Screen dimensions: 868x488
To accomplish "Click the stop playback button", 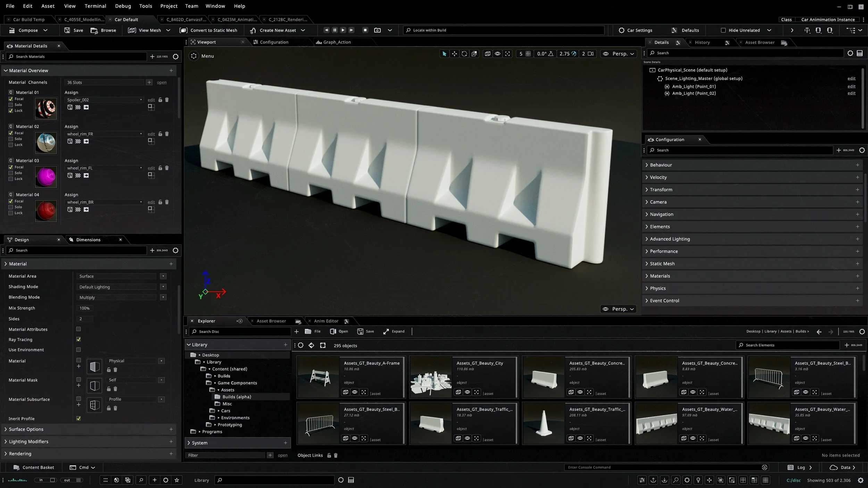I will (365, 30).
